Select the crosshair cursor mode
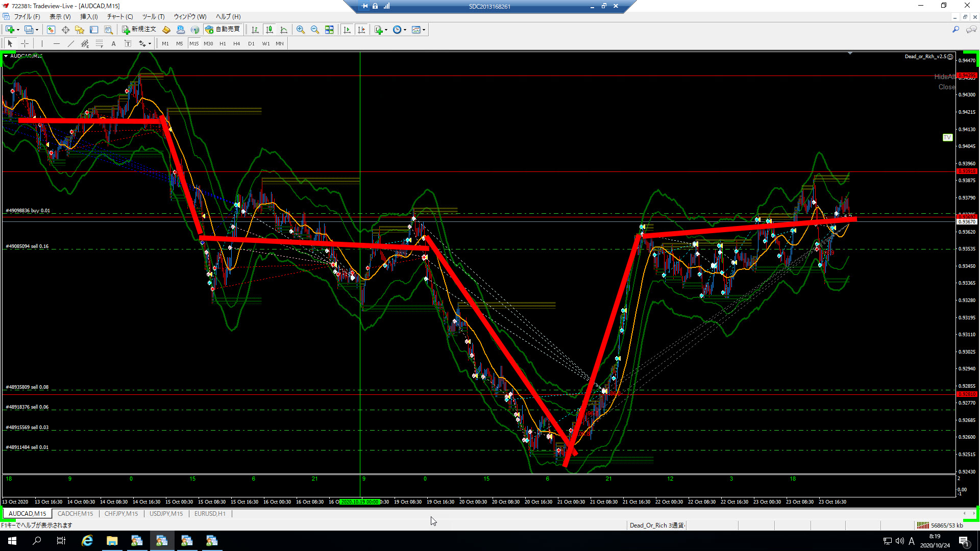 24,43
